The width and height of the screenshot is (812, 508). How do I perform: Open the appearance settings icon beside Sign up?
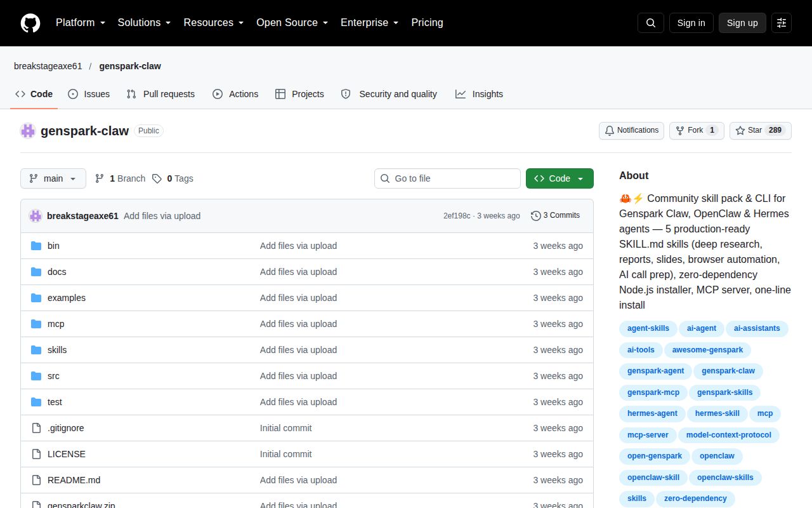click(x=782, y=23)
